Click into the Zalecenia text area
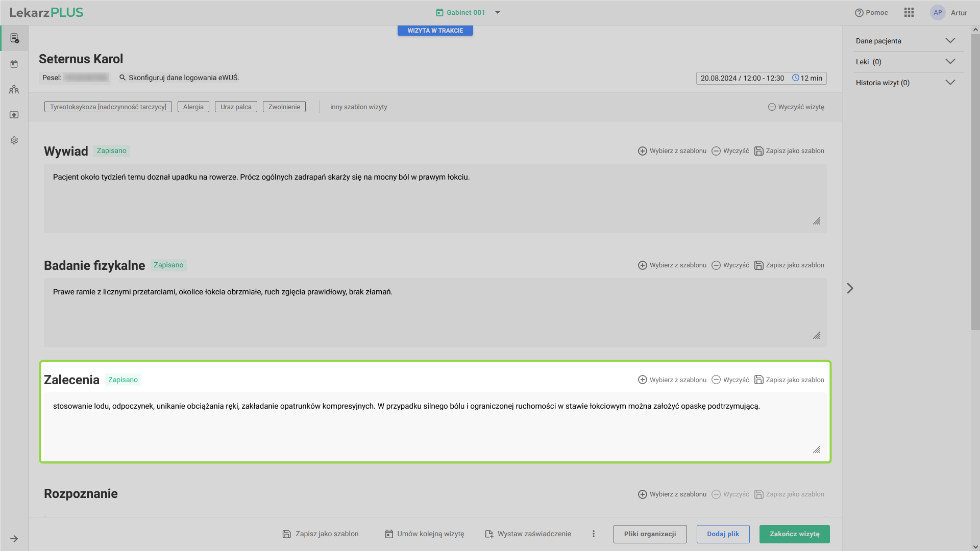Image resolution: width=980 pixels, height=551 pixels. (x=434, y=423)
